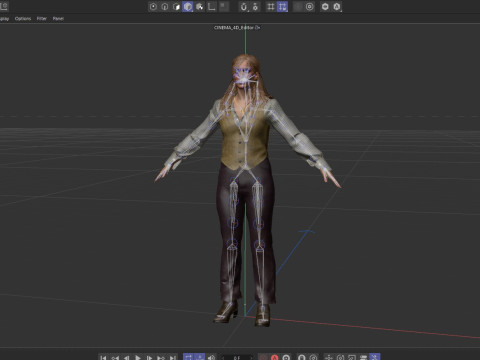The height and width of the screenshot is (360, 480).
Task: Play the animation forwards
Action: tap(138, 358)
